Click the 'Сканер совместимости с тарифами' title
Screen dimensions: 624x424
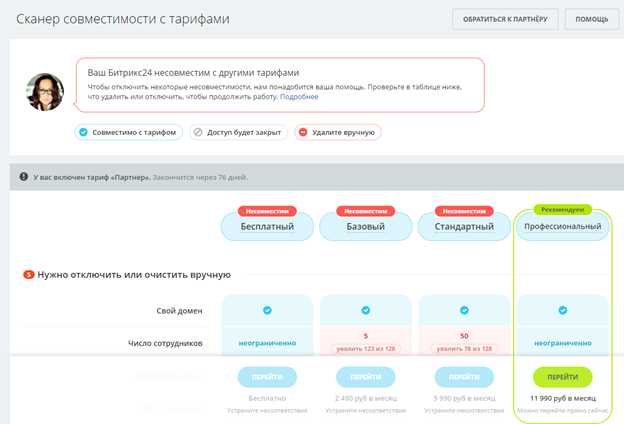point(123,19)
